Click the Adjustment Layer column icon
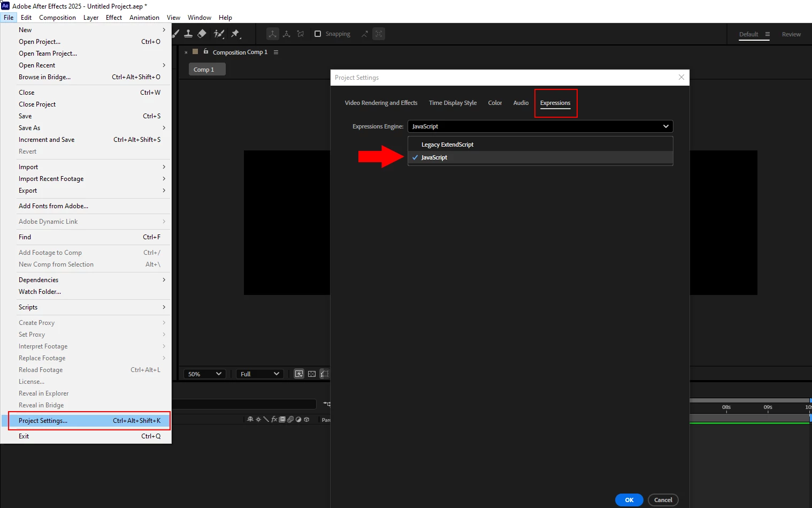Image resolution: width=812 pixels, height=508 pixels. click(298, 420)
